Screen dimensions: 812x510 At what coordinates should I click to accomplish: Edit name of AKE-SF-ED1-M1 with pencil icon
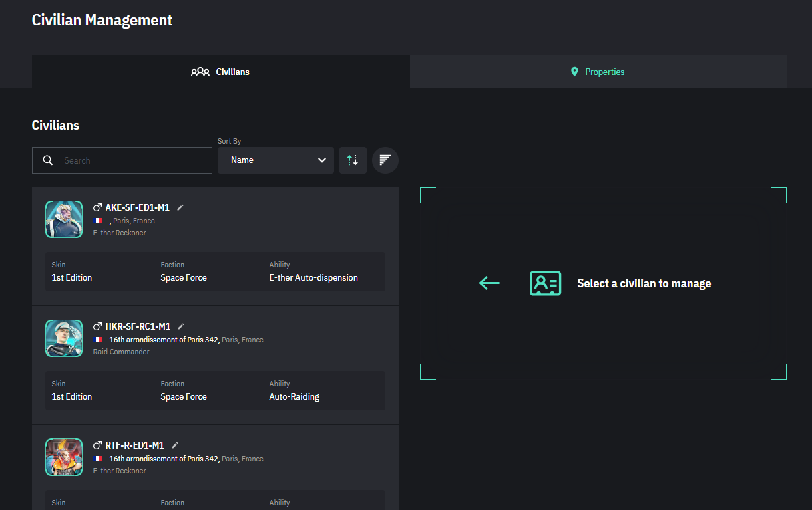coord(180,207)
